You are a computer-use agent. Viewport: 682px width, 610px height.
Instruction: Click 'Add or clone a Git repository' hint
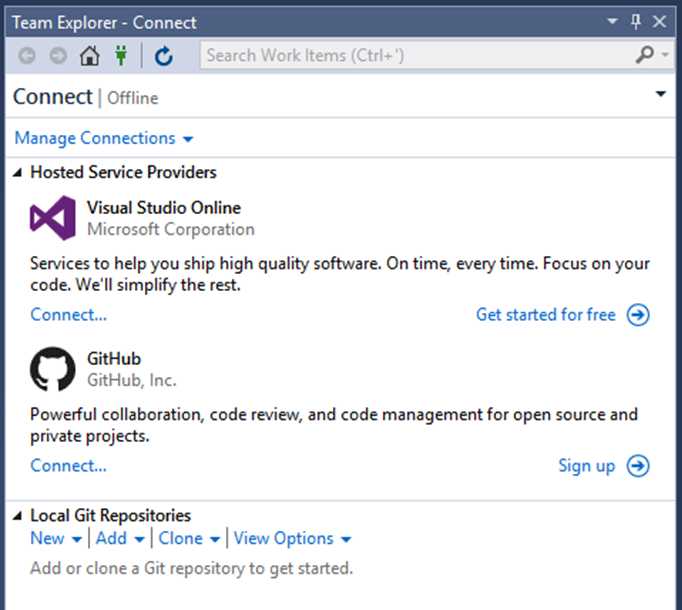click(191, 568)
